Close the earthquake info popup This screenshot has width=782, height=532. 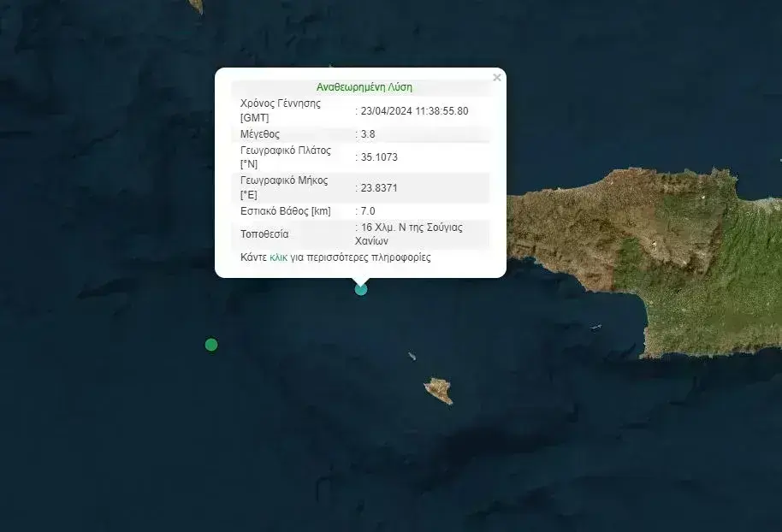click(x=497, y=78)
